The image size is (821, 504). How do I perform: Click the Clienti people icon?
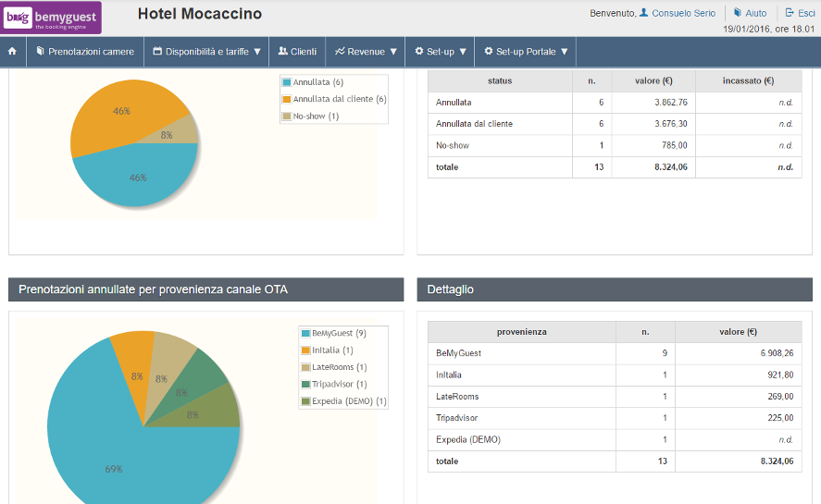(x=282, y=52)
